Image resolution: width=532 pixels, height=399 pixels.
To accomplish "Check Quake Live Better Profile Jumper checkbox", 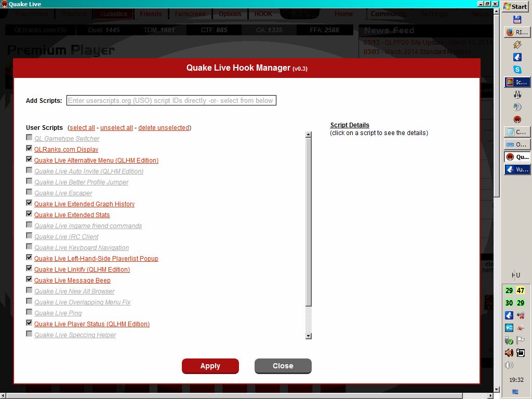I will 29,181.
